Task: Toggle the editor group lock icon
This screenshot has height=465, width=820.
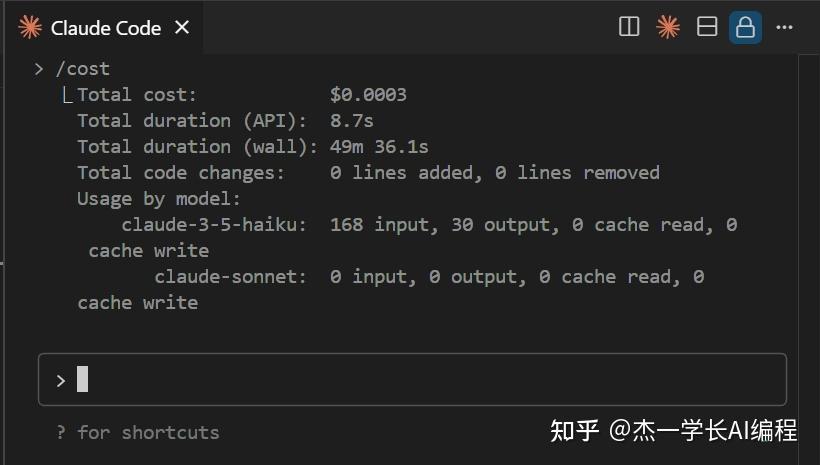Action: pyautogui.click(x=745, y=27)
